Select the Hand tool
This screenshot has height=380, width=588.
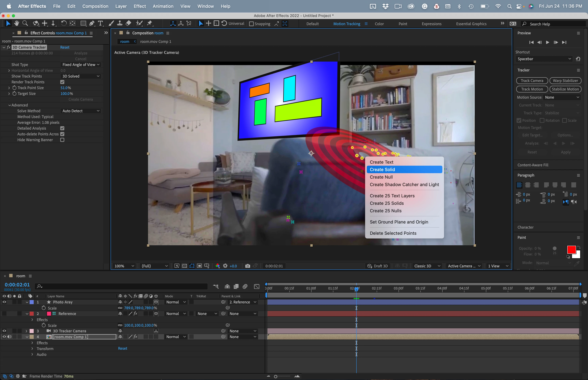click(17, 23)
